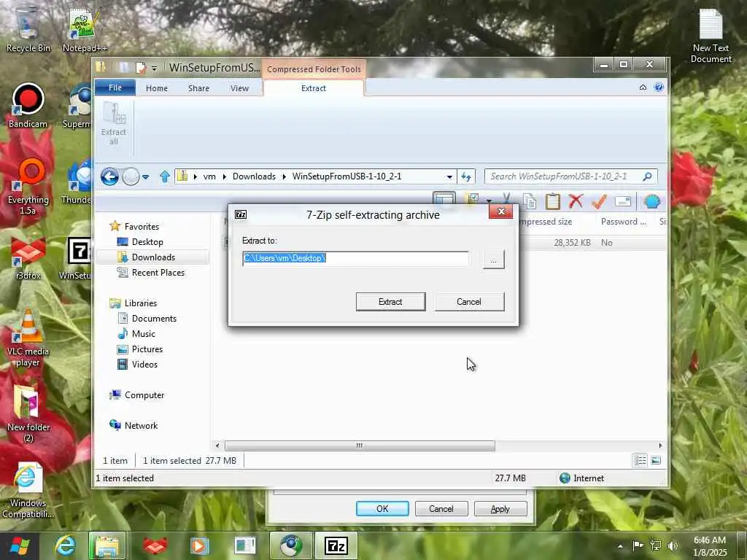Refresh the Explorer folder view

click(x=466, y=176)
